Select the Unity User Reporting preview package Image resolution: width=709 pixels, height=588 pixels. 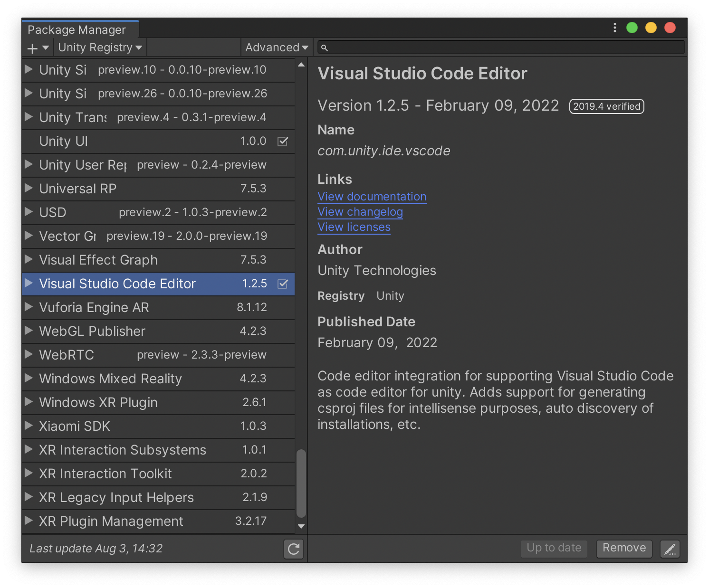tap(158, 165)
